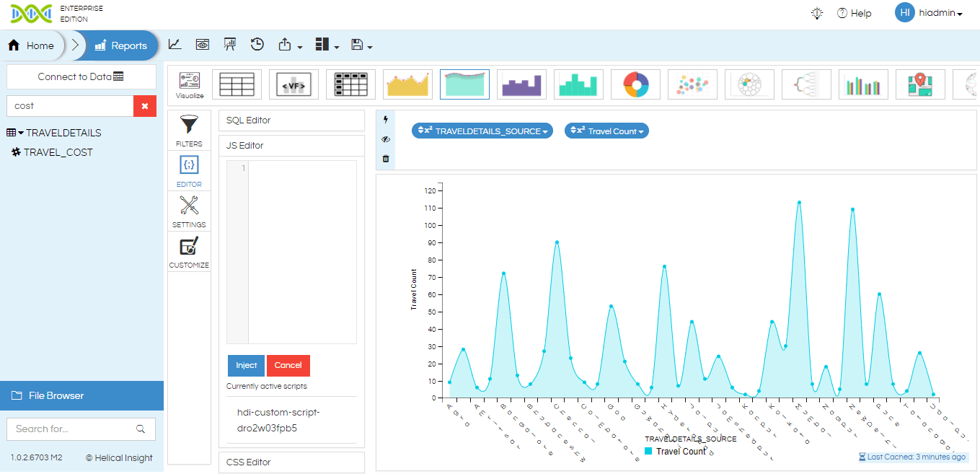Open the Customize panel icon
Image resolution: width=980 pixels, height=474 pixels.
[189, 247]
